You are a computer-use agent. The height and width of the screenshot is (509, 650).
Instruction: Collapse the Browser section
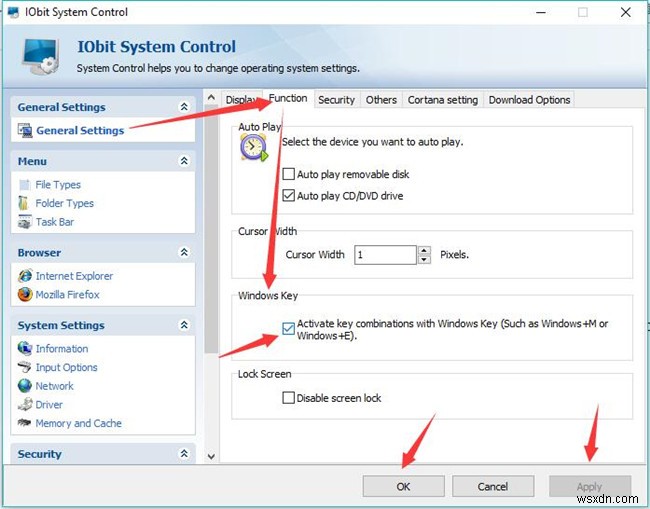click(184, 252)
